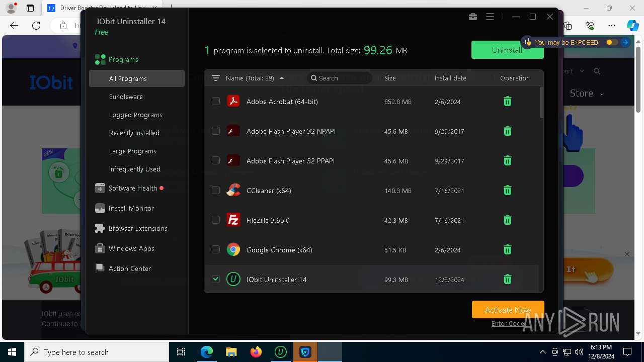Viewport: 644px width, 362px height.
Task: Toggle the You may be EXPOSED switch
Action: (612, 42)
